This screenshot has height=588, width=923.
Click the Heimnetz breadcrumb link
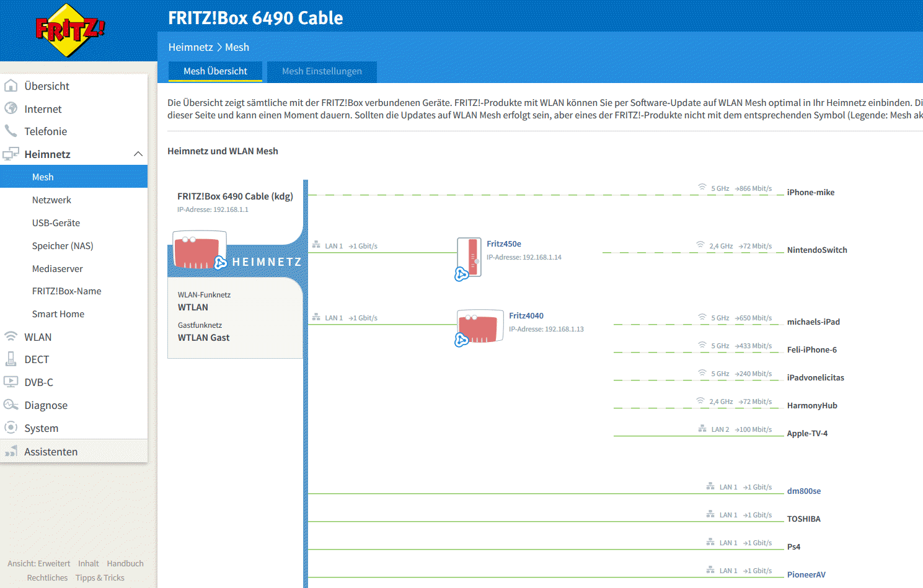pos(190,47)
